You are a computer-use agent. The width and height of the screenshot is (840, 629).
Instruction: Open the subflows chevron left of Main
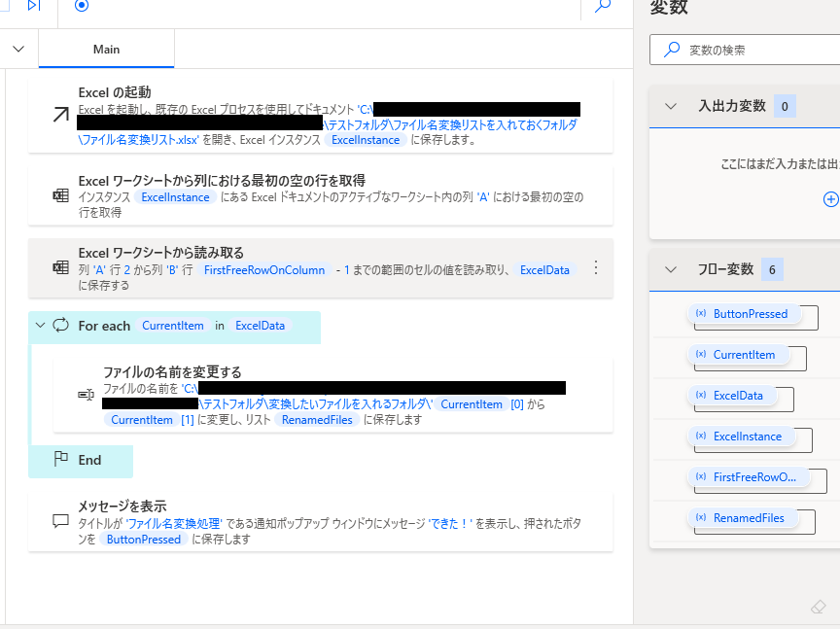coord(17,47)
